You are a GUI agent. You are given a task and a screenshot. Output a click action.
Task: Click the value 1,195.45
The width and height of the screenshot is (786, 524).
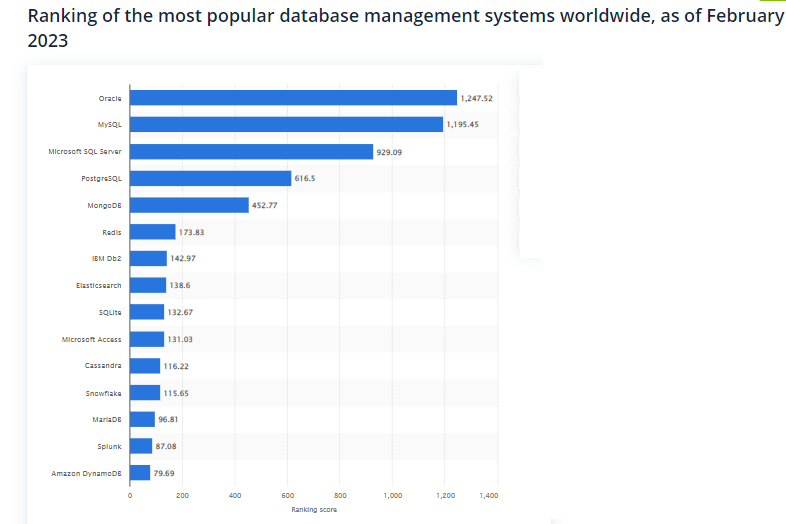point(463,124)
